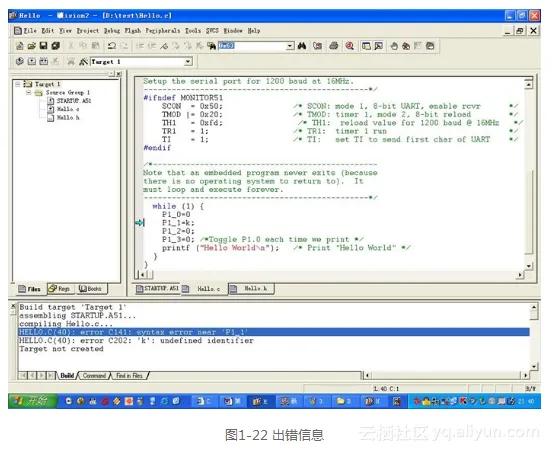The image size is (550, 452).
Task: Click the Build target icon
Action: click(32, 62)
